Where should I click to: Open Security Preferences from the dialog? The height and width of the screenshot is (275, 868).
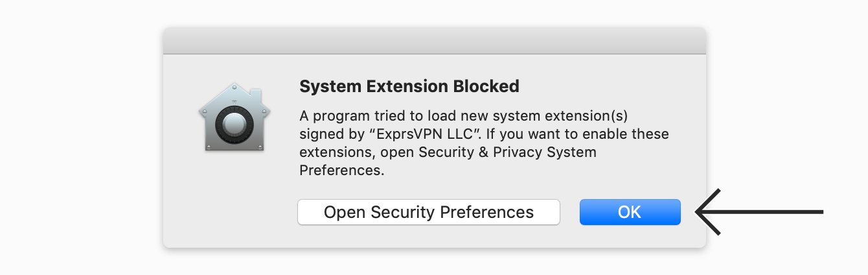tap(429, 212)
